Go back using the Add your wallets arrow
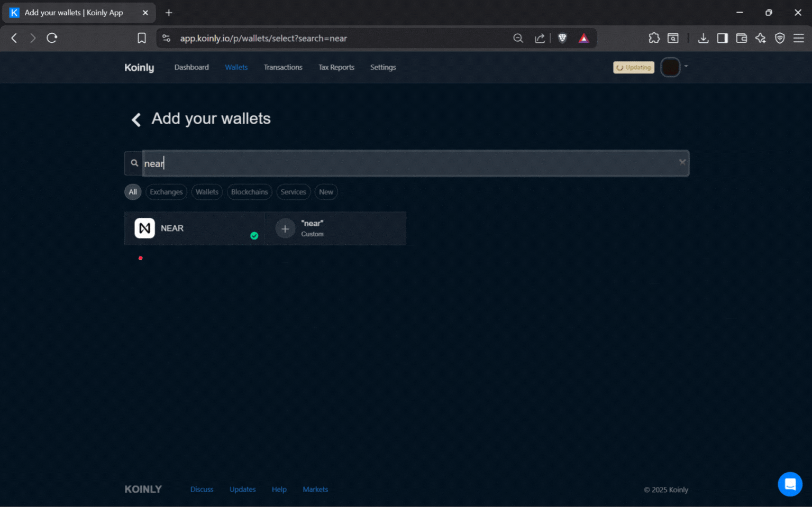 click(135, 119)
